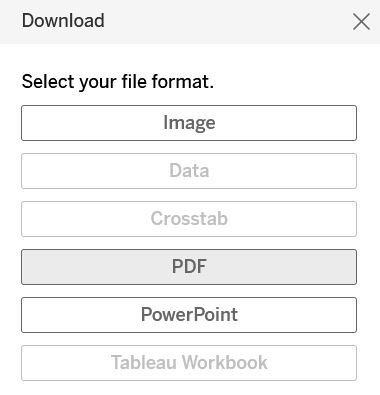Viewport: 380px width, 395px height.
Task: Pick the disabled Crosstab format option
Action: [189, 219]
